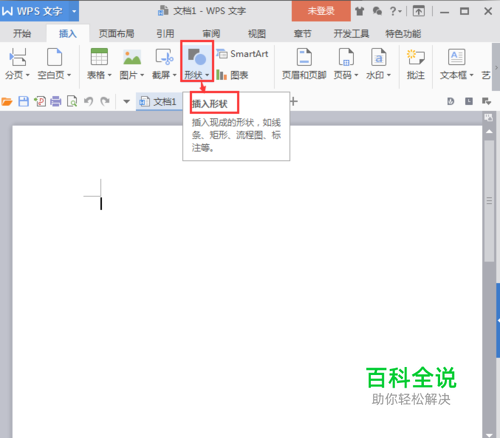
Task: Expand the 表格 dropdown arrow
Action: pyautogui.click(x=109, y=75)
